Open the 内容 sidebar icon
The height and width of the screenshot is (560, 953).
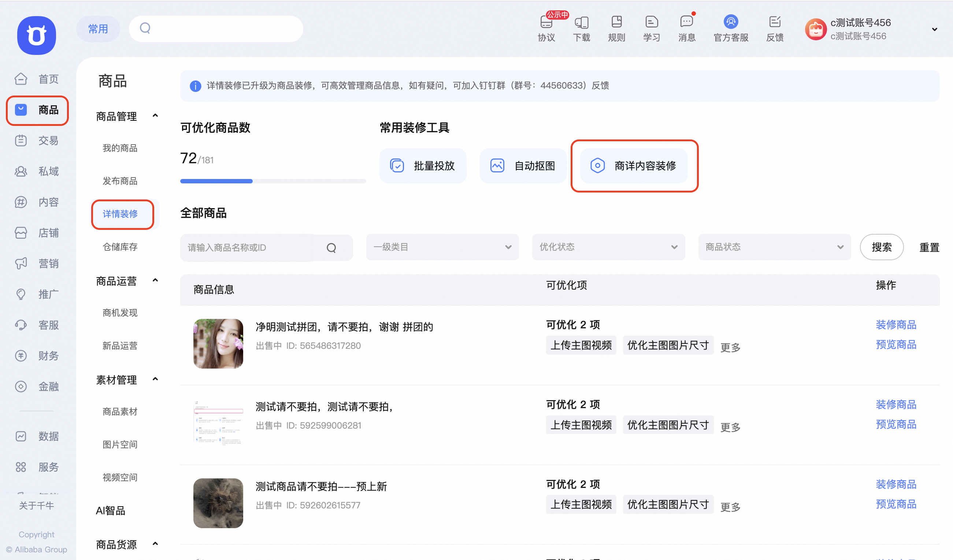pos(21,202)
